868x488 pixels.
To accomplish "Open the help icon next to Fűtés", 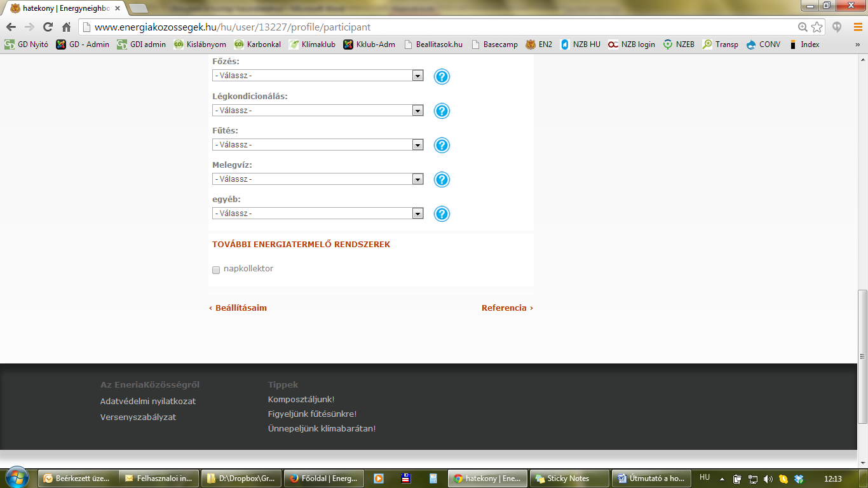I will coord(442,146).
